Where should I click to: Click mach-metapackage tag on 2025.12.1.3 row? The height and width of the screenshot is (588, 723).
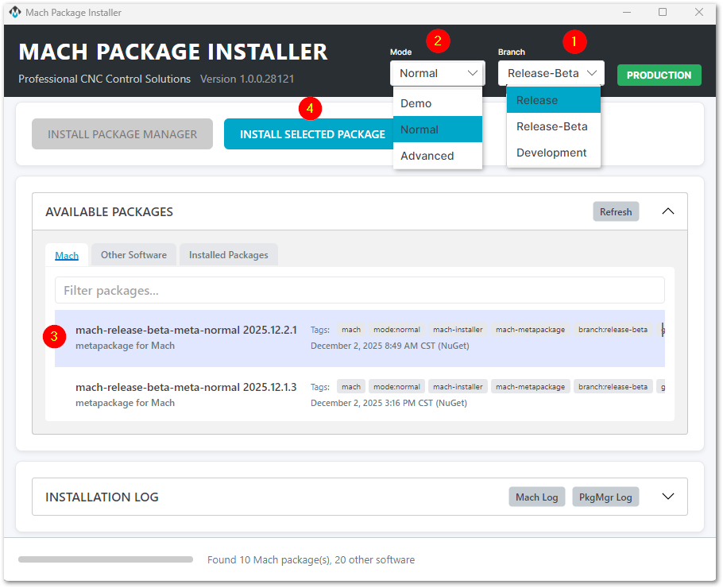[530, 387]
